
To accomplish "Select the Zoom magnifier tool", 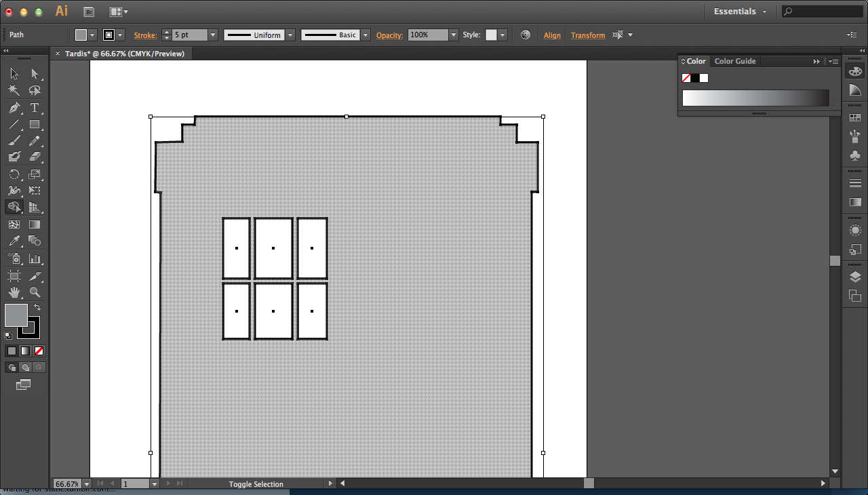I will pyautogui.click(x=35, y=292).
